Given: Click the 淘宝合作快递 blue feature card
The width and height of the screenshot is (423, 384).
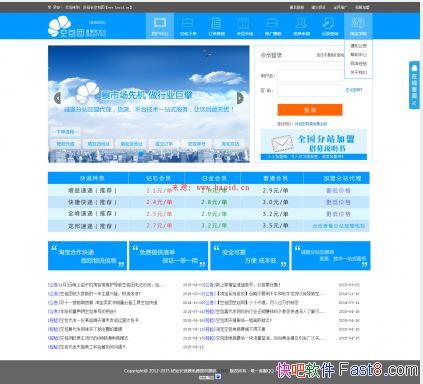Looking at the screenshot, I should (x=87, y=256).
